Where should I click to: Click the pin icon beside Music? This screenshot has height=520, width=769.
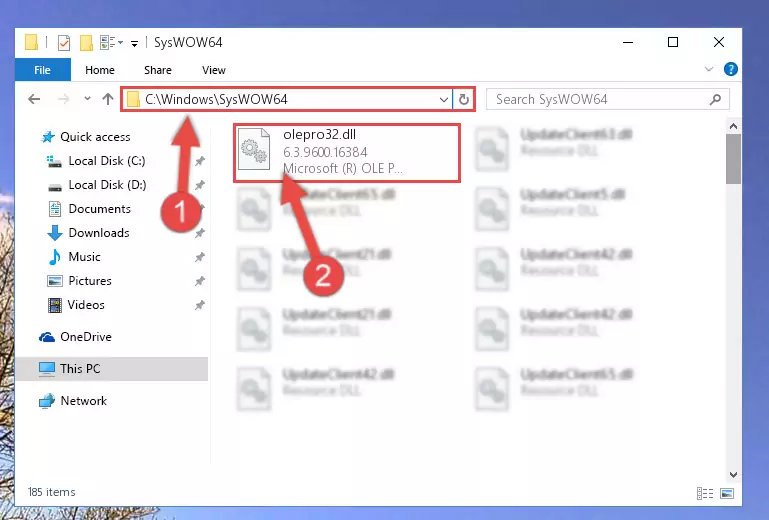200,257
